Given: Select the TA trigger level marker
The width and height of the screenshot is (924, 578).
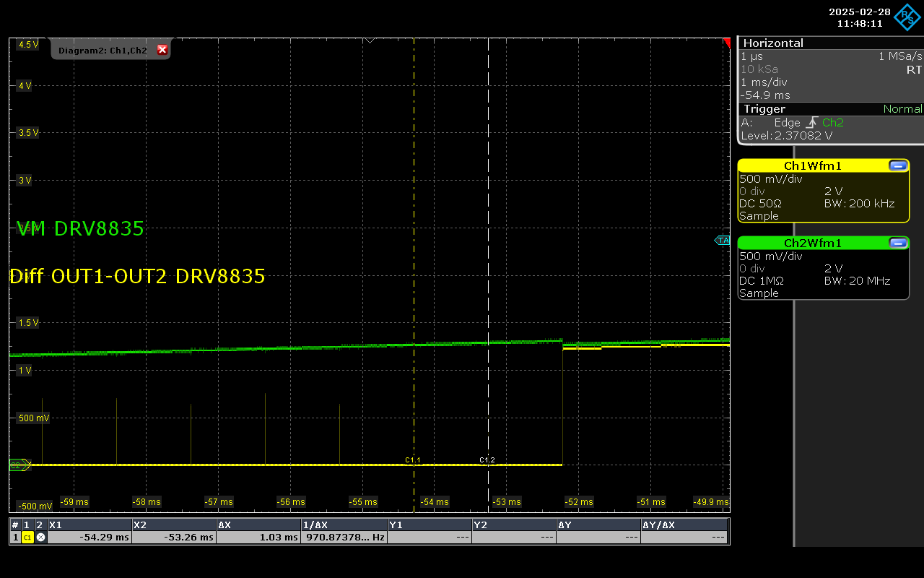Looking at the screenshot, I should pyautogui.click(x=723, y=240).
